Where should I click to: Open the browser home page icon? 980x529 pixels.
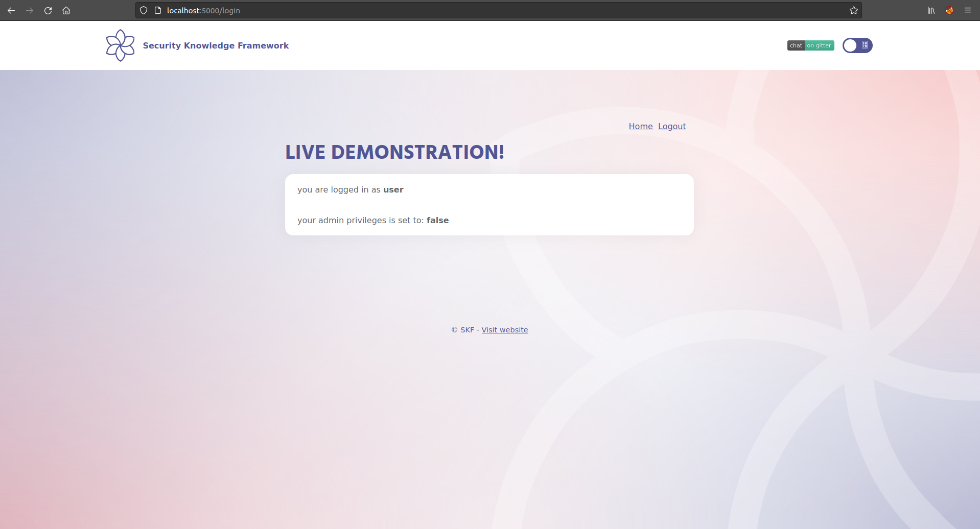pyautogui.click(x=66, y=10)
